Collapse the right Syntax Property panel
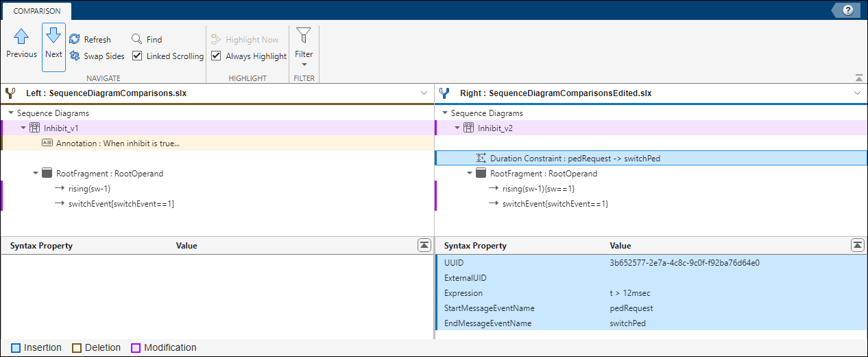 tap(857, 245)
